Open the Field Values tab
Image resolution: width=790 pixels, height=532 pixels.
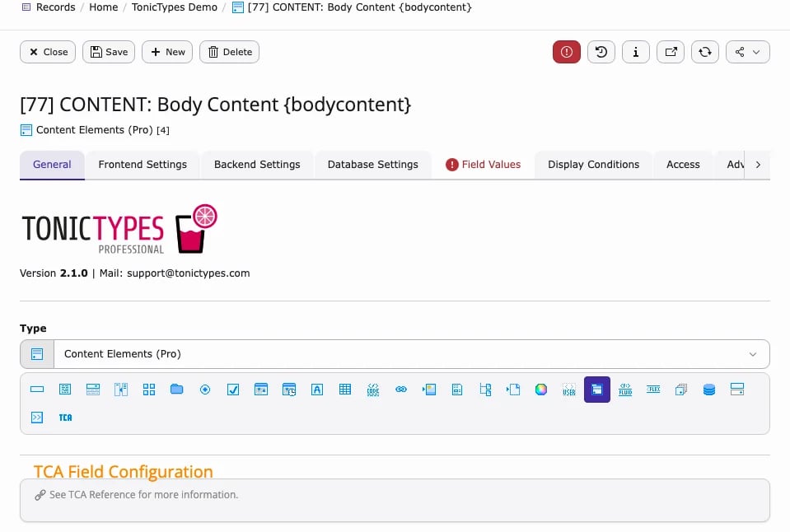[x=484, y=165]
